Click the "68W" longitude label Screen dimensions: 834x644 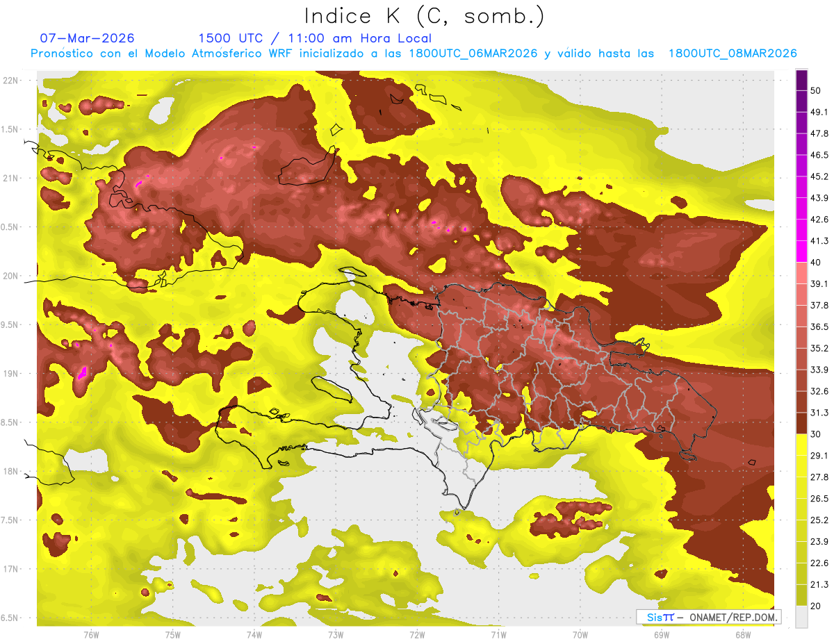pos(742,635)
